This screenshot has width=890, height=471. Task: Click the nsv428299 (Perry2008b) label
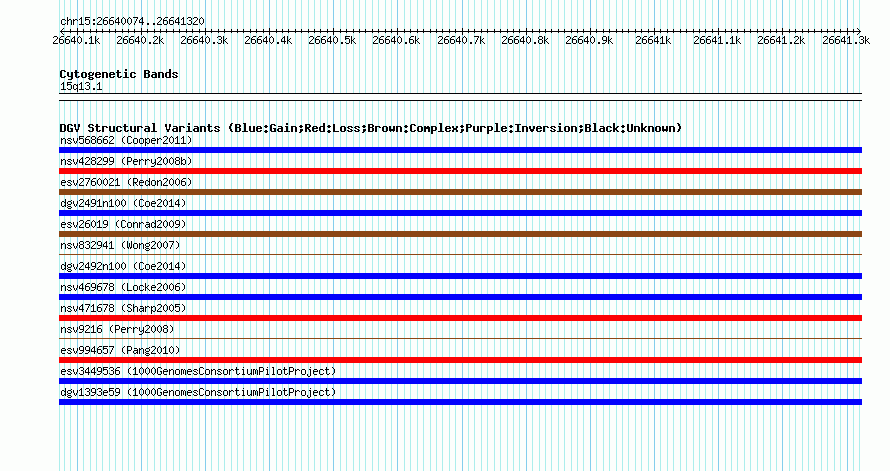point(126,161)
